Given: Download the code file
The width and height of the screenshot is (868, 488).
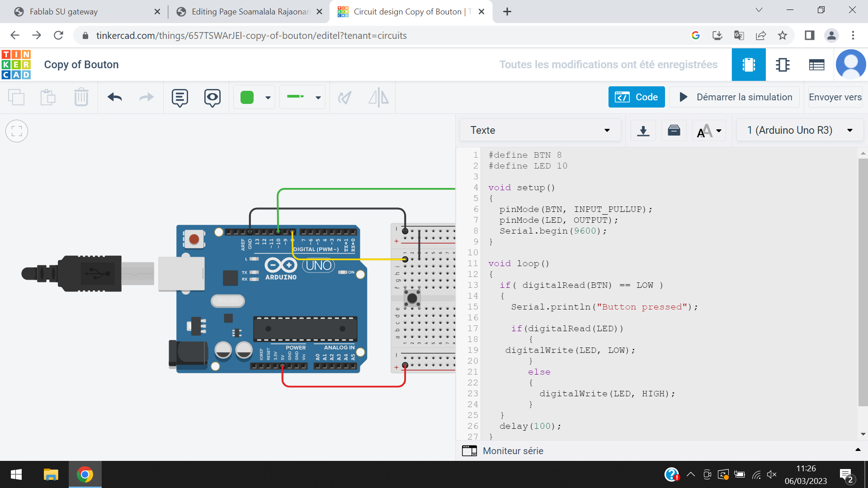Looking at the screenshot, I should coord(643,131).
